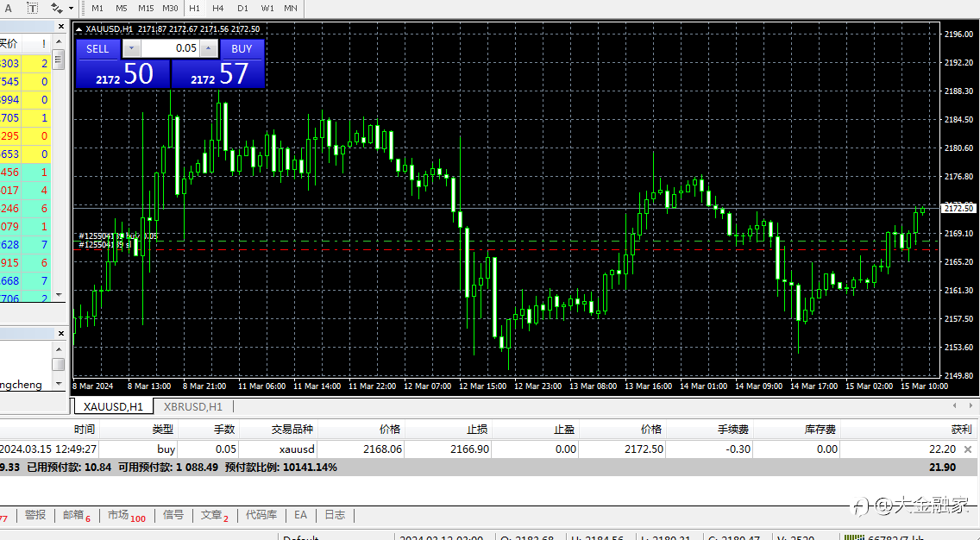This screenshot has height=540, width=980.
Task: Click market watch scrollbar down arrow
Action: [x=59, y=294]
